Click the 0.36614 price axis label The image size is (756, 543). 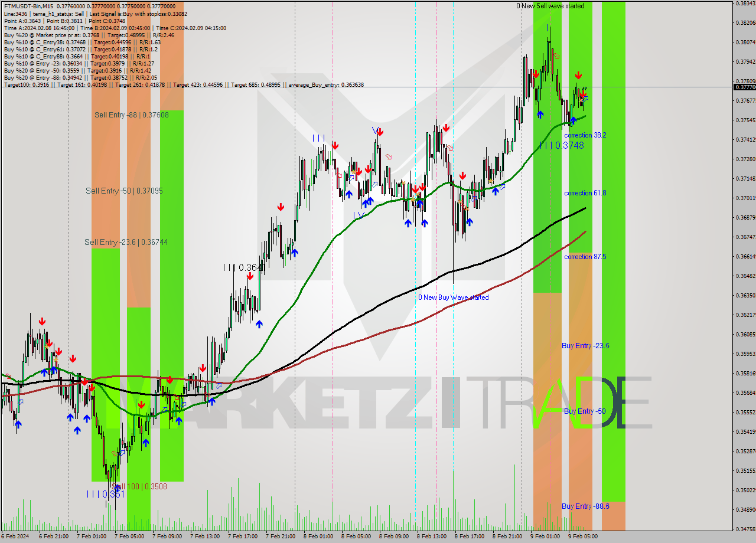coord(745,256)
